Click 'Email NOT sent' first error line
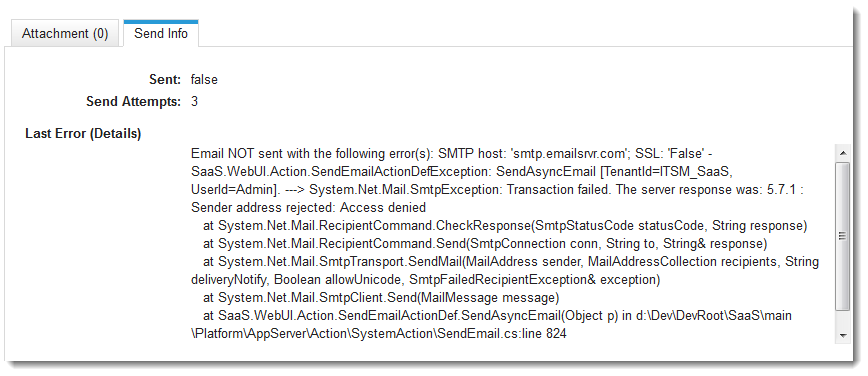The width and height of the screenshot is (868, 376). click(x=454, y=153)
